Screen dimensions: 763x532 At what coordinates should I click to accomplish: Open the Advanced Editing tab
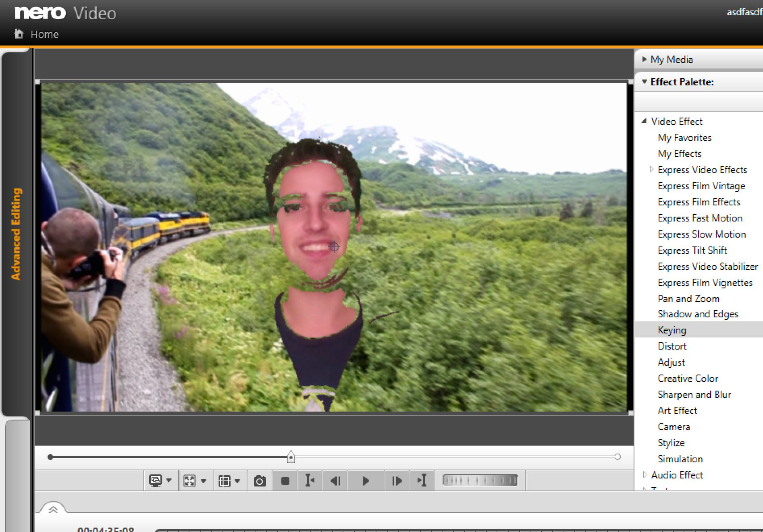[16, 234]
